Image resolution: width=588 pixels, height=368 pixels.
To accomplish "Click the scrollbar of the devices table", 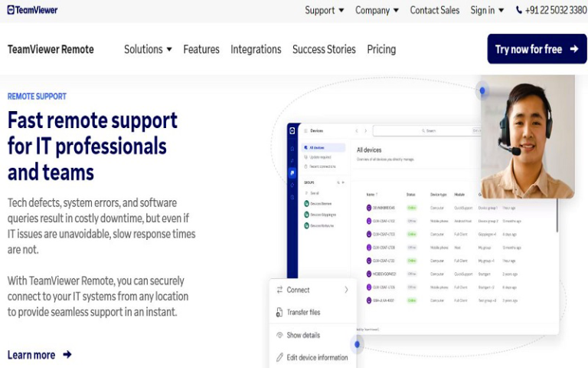I will point(557,215).
